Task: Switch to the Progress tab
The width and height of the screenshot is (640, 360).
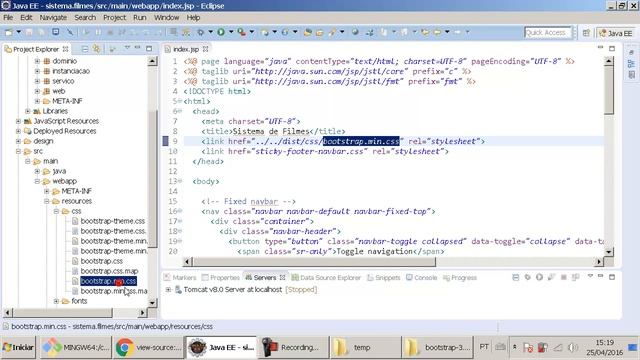Action: [x=460, y=278]
